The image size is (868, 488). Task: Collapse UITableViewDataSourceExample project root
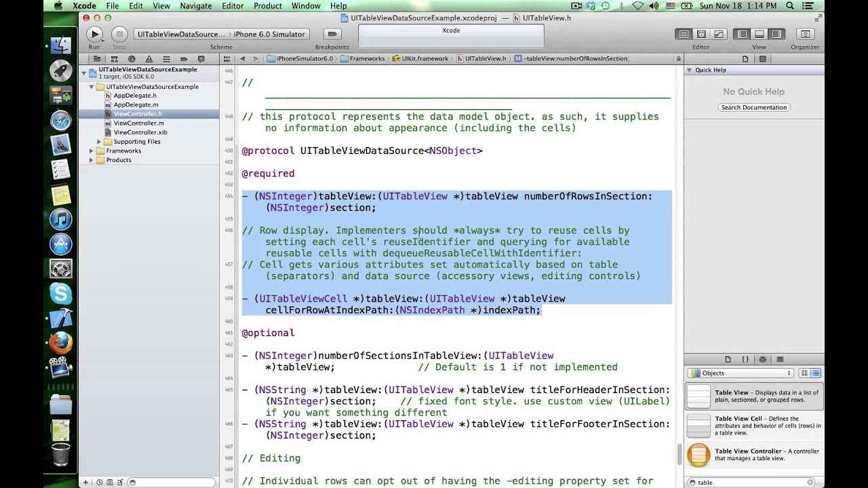pyautogui.click(x=85, y=73)
